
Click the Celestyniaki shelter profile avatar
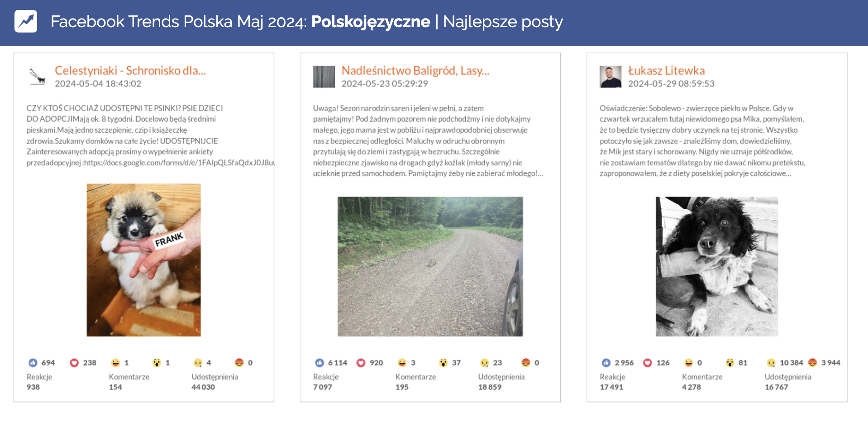tap(37, 77)
